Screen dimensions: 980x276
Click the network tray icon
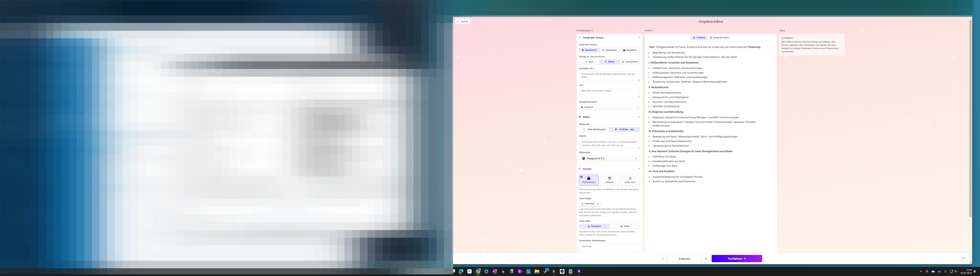(x=951, y=271)
